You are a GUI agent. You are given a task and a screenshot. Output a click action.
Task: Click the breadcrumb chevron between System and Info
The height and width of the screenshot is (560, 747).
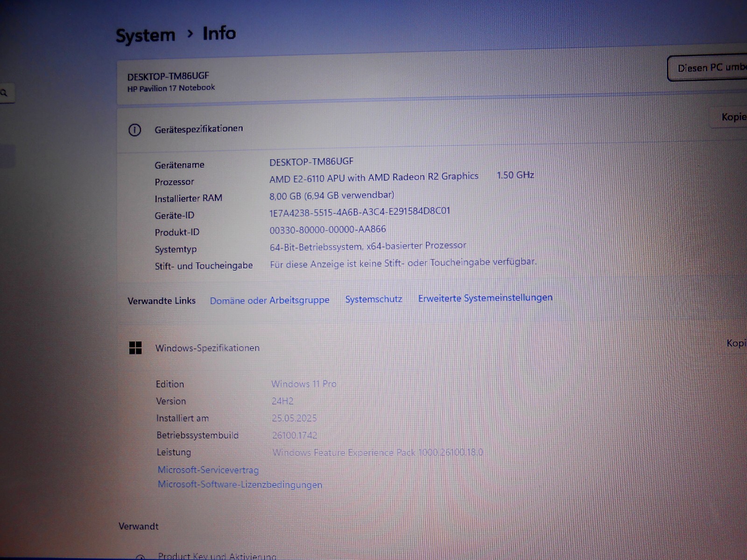point(190,34)
